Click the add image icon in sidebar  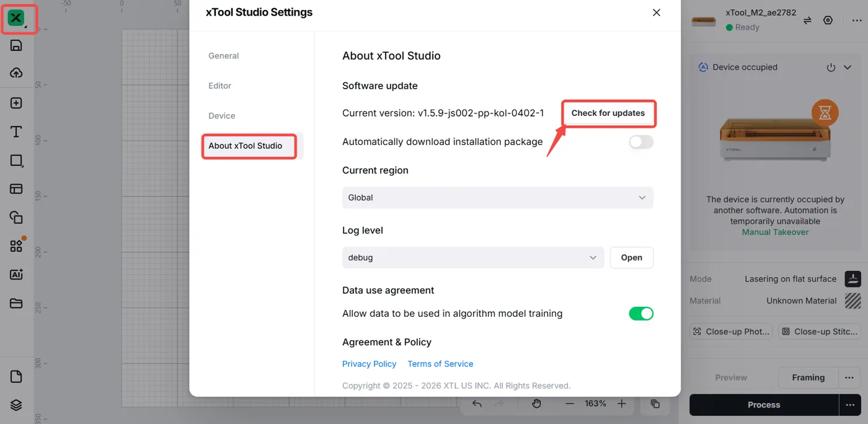(16, 103)
